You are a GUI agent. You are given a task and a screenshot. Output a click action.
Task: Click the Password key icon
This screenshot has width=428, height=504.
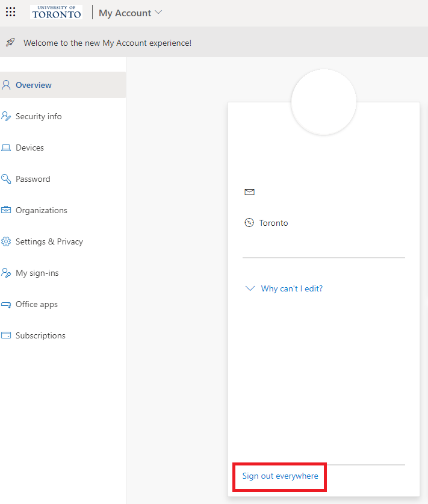(6, 179)
